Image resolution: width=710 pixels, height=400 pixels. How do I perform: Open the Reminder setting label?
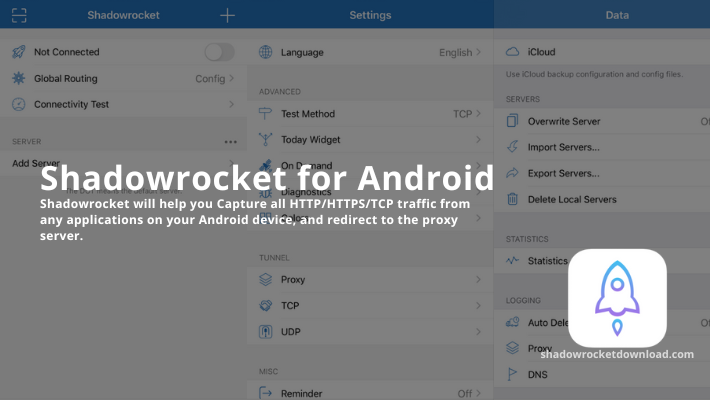302,394
